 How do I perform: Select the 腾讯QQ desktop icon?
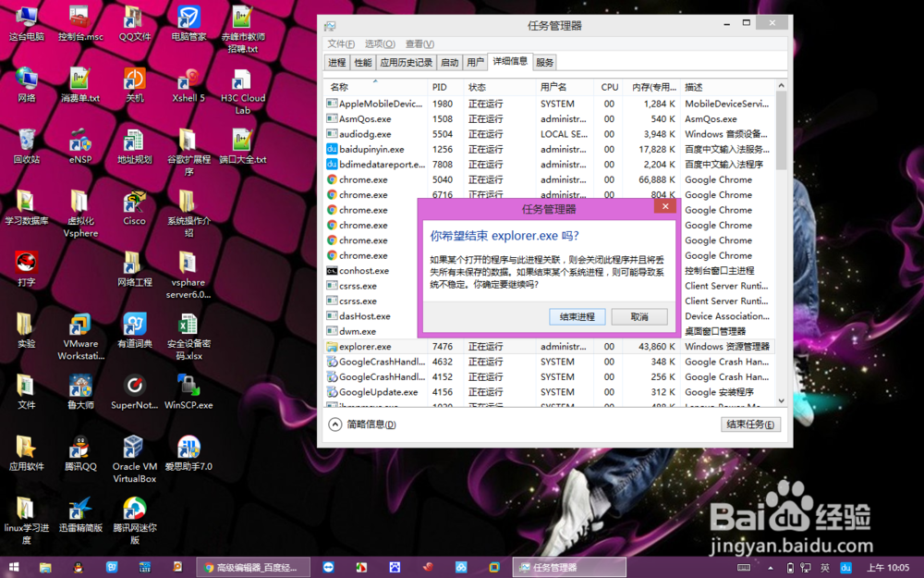point(80,453)
